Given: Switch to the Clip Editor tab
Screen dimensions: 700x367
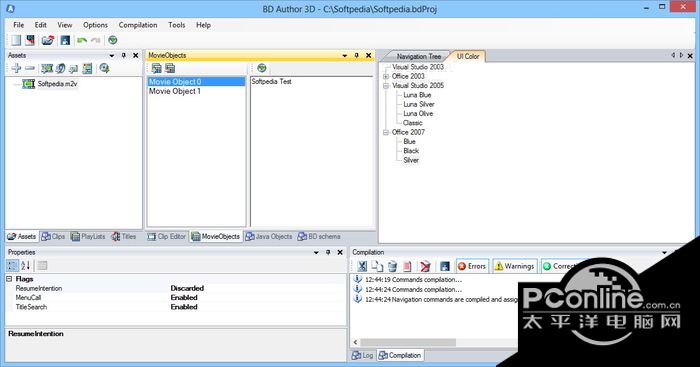Looking at the screenshot, I should 167,237.
